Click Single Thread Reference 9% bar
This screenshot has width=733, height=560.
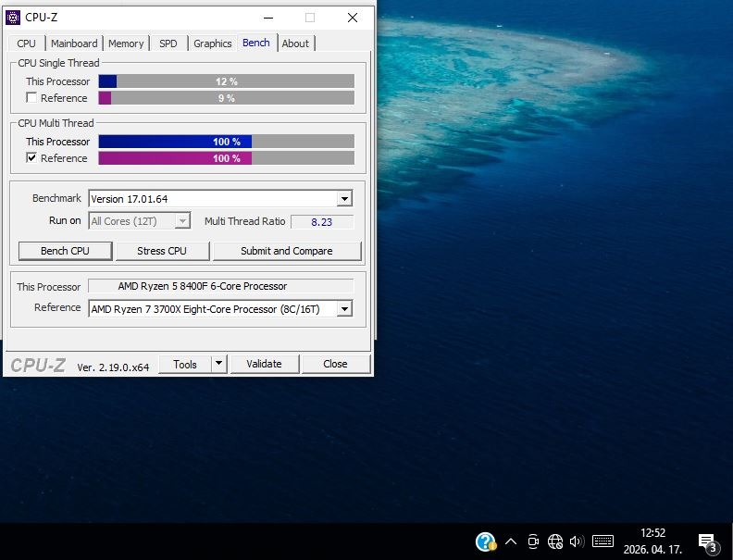(x=226, y=98)
